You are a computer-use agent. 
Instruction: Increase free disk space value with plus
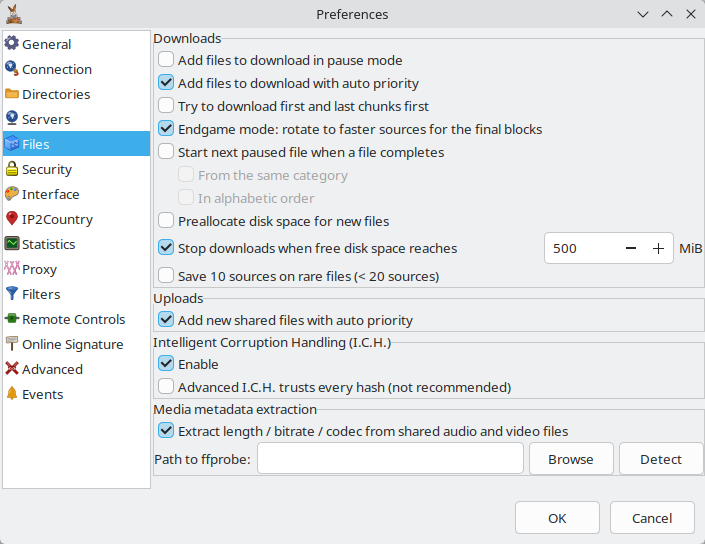pos(658,248)
